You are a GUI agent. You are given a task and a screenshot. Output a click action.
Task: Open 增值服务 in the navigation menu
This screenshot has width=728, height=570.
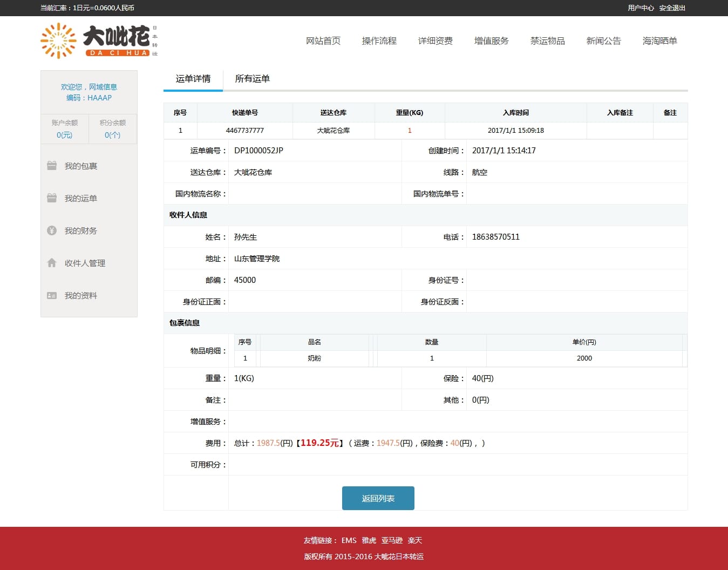tap(492, 41)
